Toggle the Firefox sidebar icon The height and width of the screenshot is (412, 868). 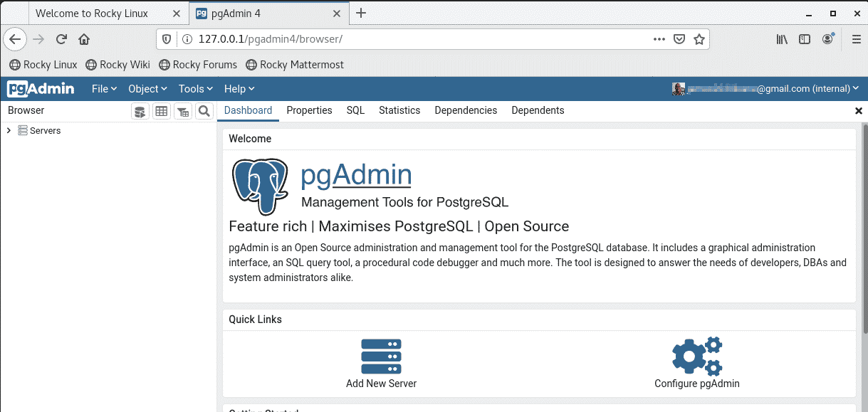[x=805, y=40]
